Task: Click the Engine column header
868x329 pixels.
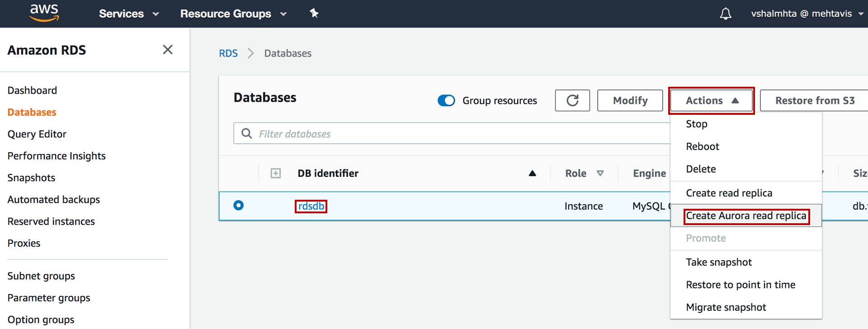Action: [x=649, y=173]
